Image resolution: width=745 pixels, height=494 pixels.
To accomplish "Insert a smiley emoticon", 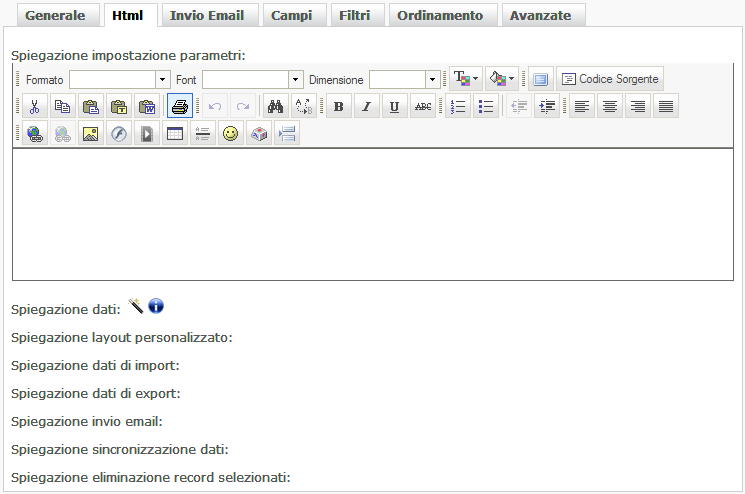I will tap(230, 135).
